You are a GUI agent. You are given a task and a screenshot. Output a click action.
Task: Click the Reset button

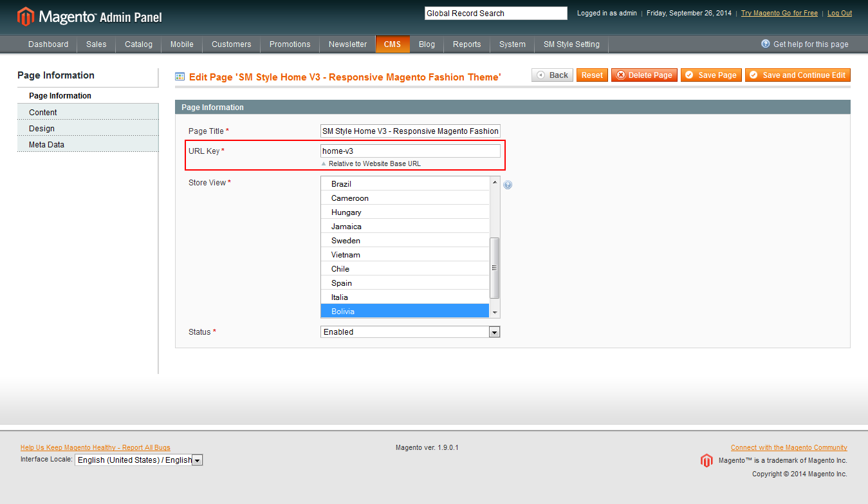pos(592,75)
